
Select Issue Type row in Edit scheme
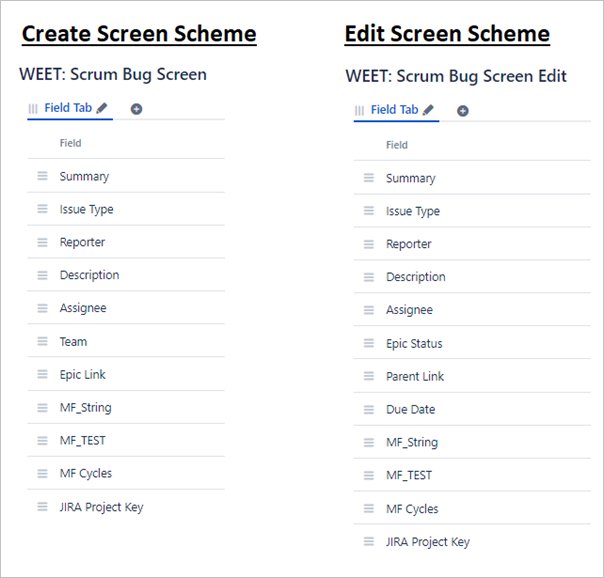[413, 211]
